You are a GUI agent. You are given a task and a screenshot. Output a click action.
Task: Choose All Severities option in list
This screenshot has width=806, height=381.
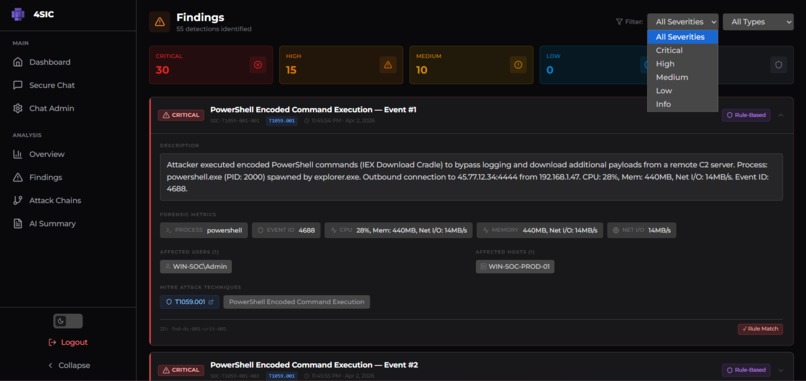(x=682, y=37)
